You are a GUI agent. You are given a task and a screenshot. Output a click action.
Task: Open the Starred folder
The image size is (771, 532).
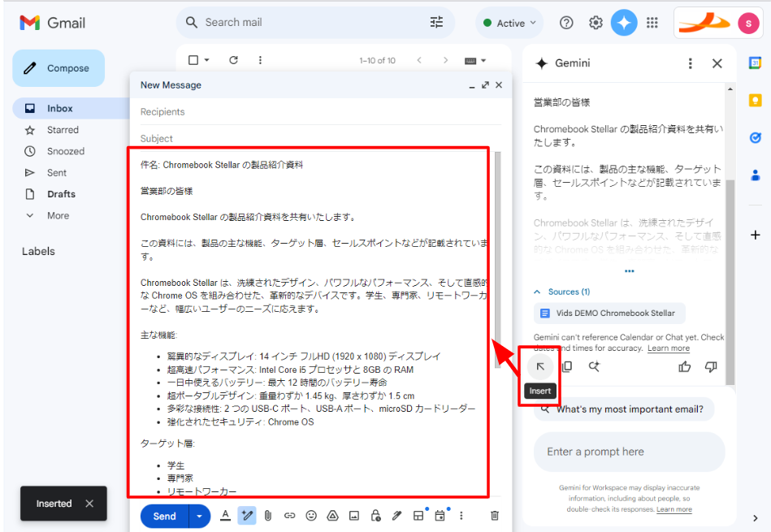point(63,130)
